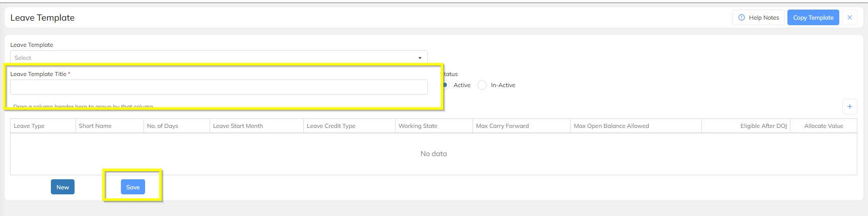Click the plus icon to add row
The width and height of the screenshot is (868, 216).
849,106
